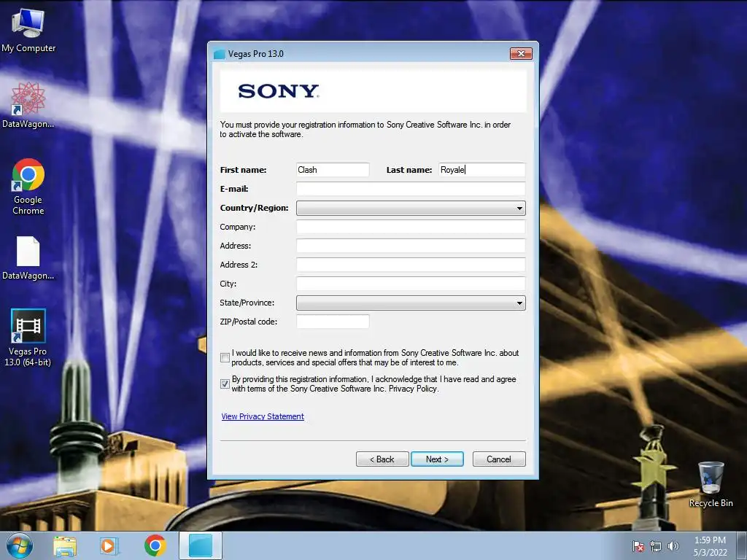747x560 pixels.
Task: Go back with the < Back button
Action: click(x=382, y=459)
